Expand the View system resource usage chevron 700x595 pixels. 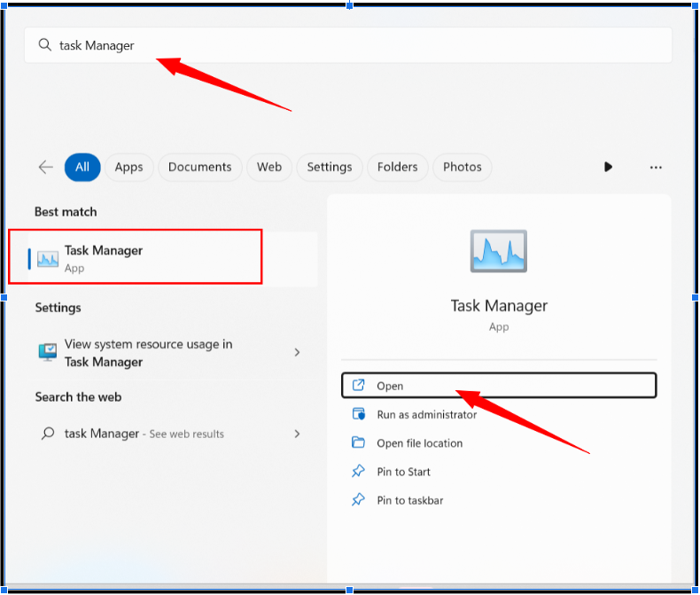tap(297, 352)
